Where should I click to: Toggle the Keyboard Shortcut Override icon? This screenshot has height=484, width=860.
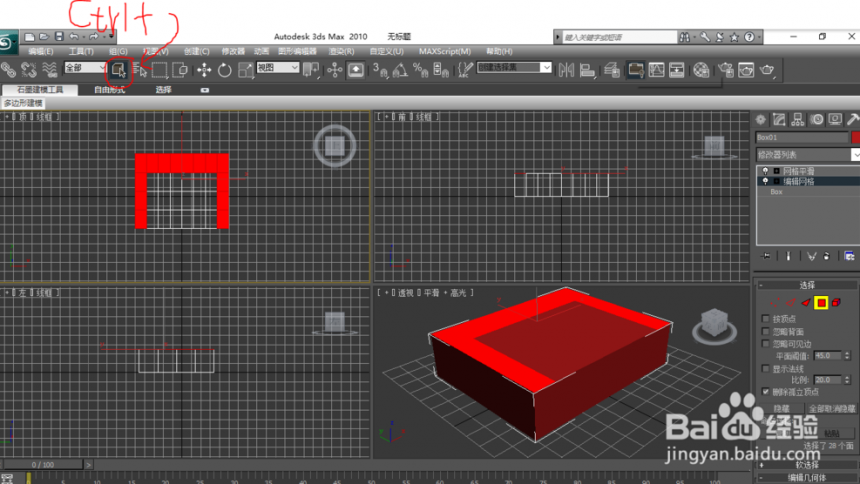click(x=355, y=70)
